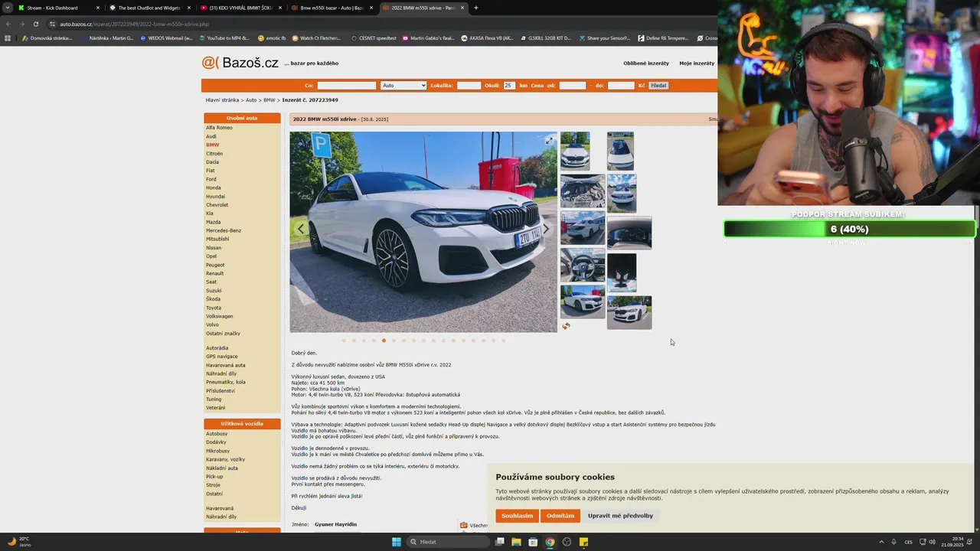Click the Cena od input field

(573, 86)
